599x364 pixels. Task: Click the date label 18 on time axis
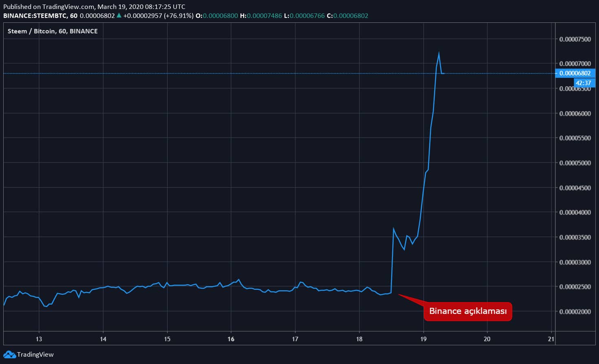[x=359, y=339]
